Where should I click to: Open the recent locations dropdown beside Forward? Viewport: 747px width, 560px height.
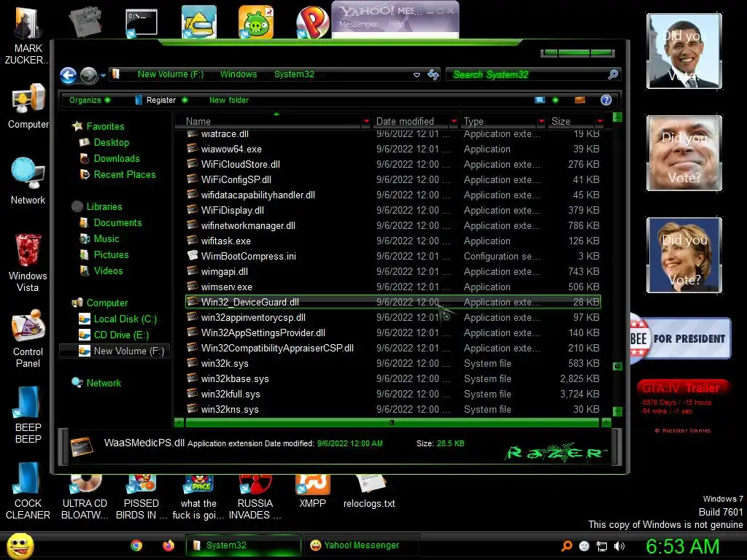coord(103,75)
